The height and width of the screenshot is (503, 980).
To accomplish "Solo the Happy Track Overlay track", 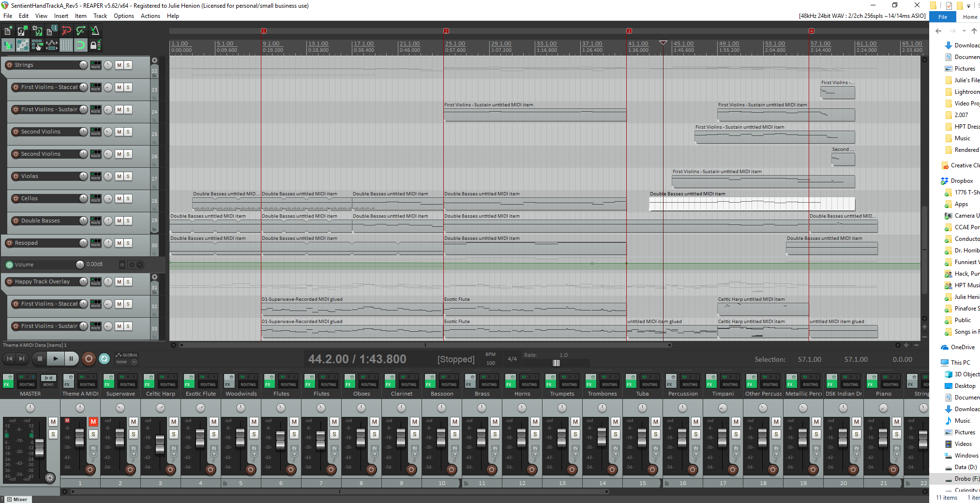I will [128, 281].
